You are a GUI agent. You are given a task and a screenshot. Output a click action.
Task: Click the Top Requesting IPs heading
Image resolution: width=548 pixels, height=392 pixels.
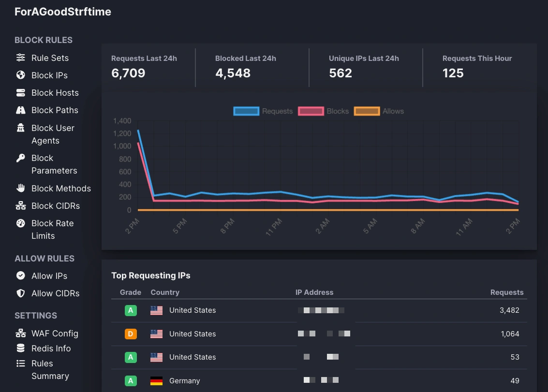[151, 276]
